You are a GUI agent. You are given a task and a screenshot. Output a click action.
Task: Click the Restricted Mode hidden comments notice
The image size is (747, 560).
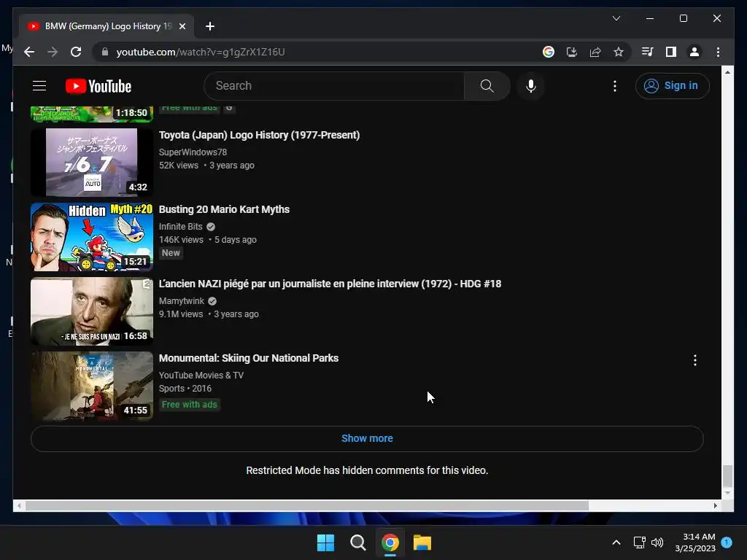[x=367, y=470]
